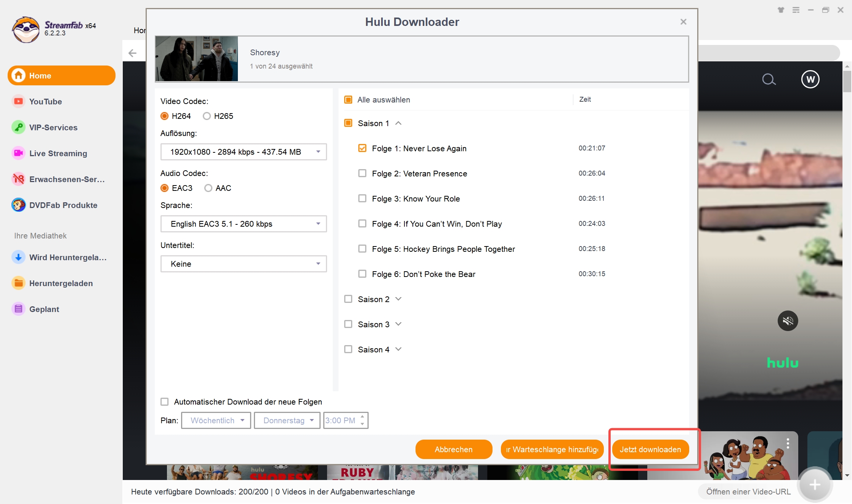Open the hamburger menu in title bar
This screenshot has height=504, width=852.
[x=796, y=10]
